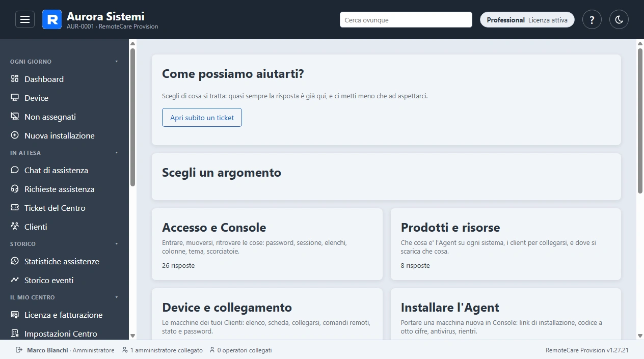Click Apri subito un ticket button
This screenshot has width=644, height=359.
coord(202,117)
